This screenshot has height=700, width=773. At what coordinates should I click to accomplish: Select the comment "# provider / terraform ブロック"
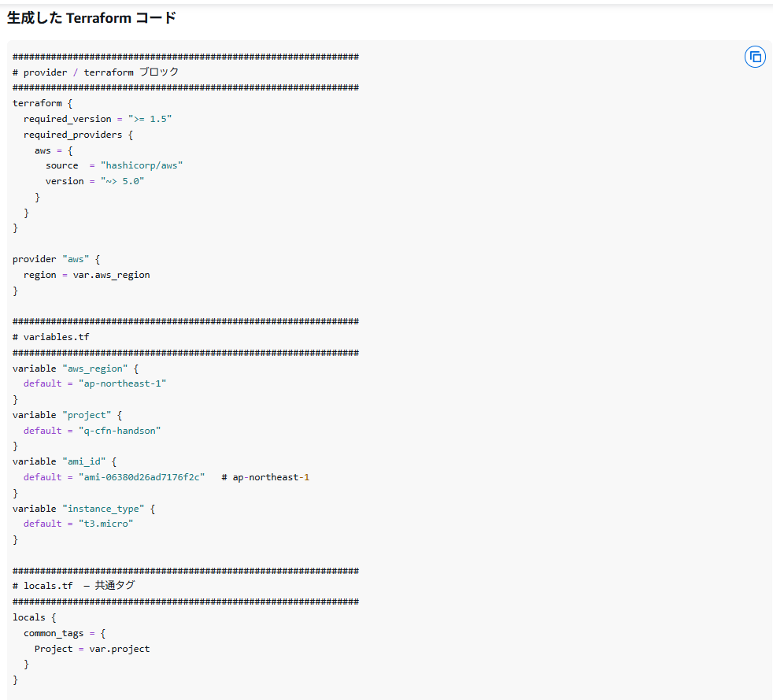point(95,72)
